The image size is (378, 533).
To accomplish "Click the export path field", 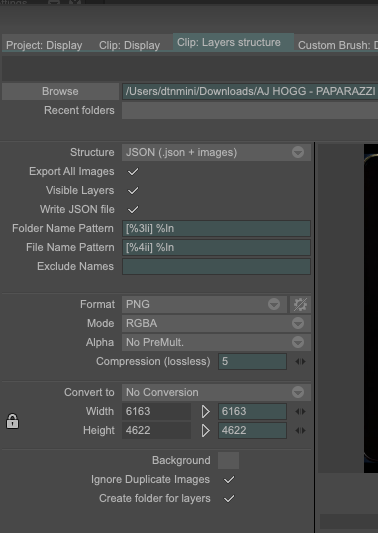I will pyautogui.click(x=250, y=91).
